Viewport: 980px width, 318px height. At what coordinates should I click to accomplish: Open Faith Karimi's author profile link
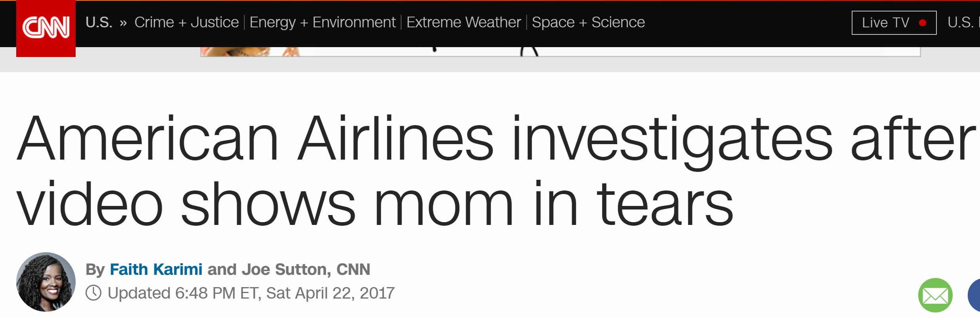point(156,269)
